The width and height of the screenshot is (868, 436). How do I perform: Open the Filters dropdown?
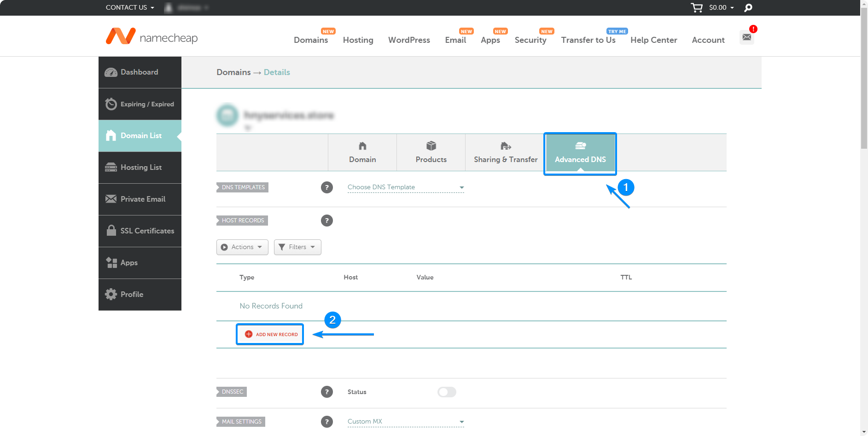(x=297, y=247)
